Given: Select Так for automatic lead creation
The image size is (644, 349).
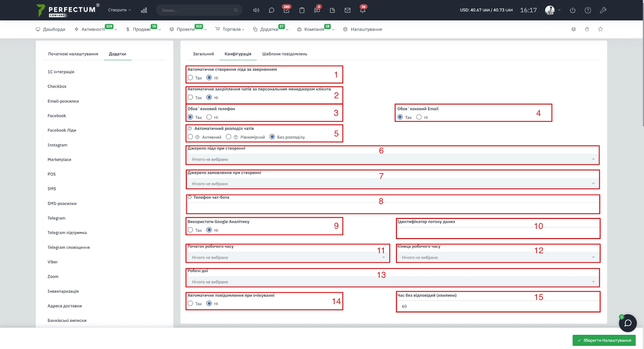Looking at the screenshot, I should point(190,78).
